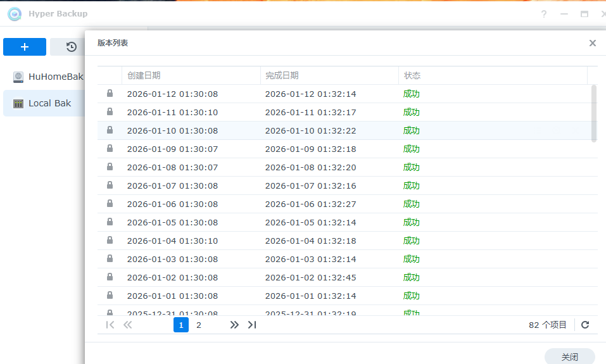The height and width of the screenshot is (364, 606).
Task: Go to first page of version list
Action: [110, 325]
